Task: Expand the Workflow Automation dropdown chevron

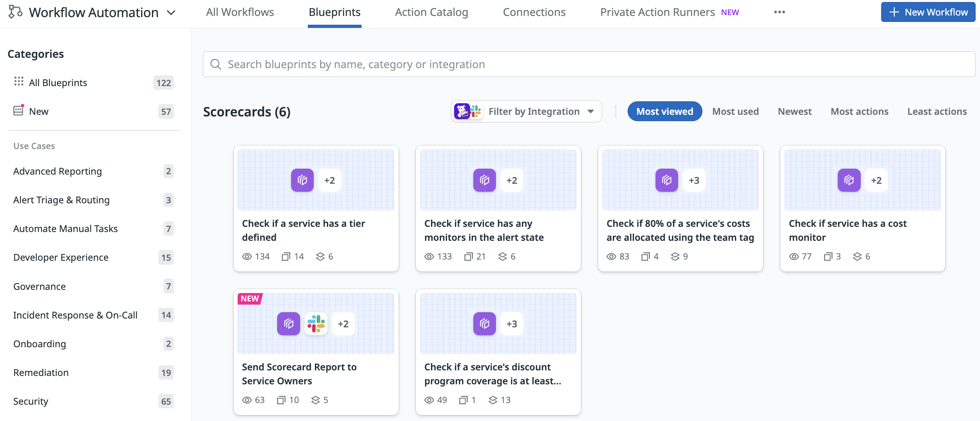Action: coord(171,13)
